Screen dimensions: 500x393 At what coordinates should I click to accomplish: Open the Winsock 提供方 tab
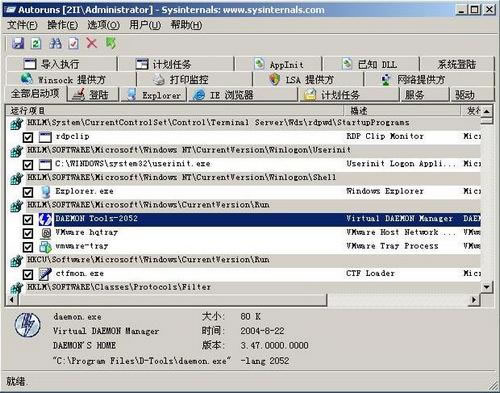point(71,79)
